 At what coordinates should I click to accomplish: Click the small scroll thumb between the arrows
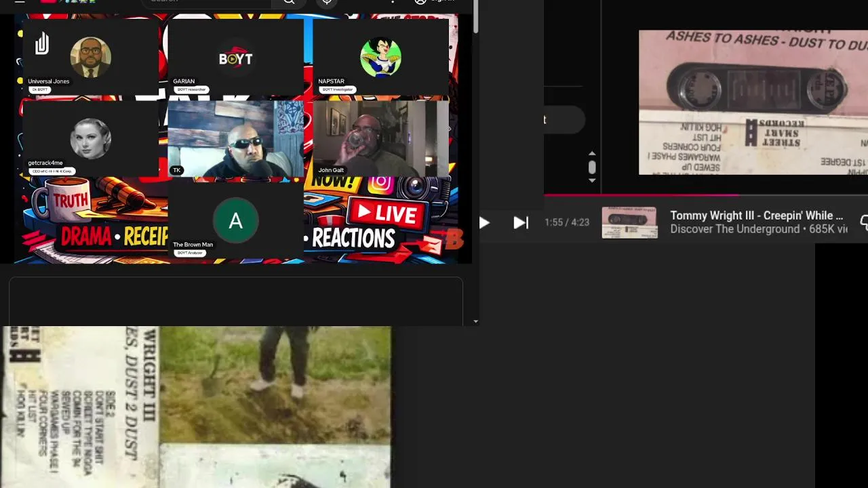point(592,167)
